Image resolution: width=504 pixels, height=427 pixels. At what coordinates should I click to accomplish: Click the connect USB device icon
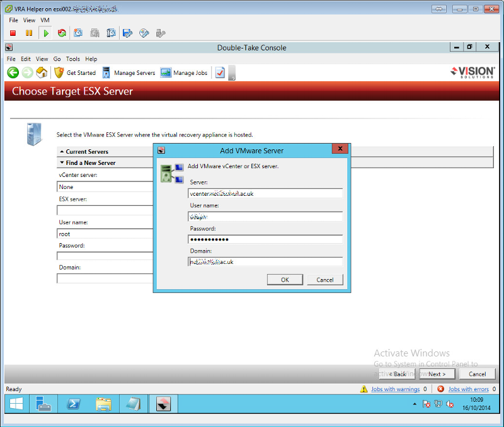161,33
